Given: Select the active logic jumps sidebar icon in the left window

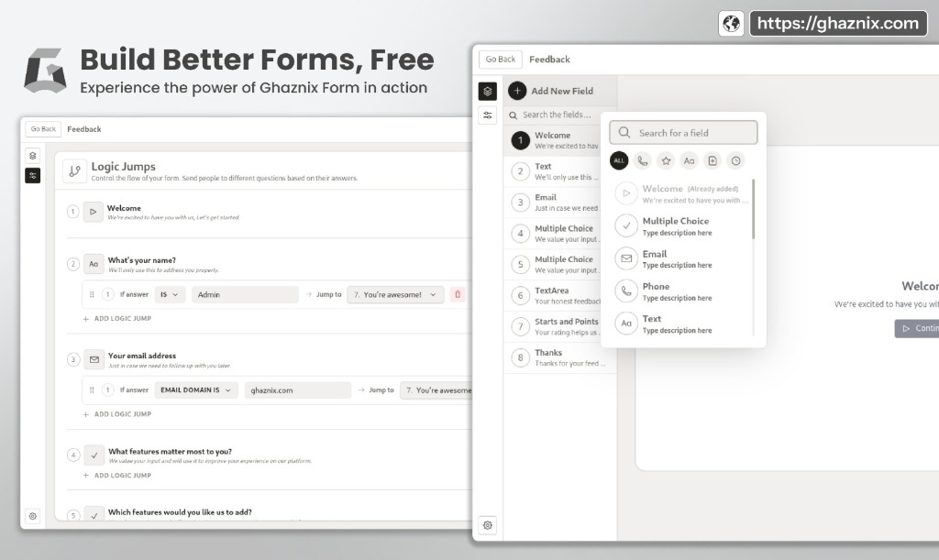Looking at the screenshot, I should click(x=33, y=175).
